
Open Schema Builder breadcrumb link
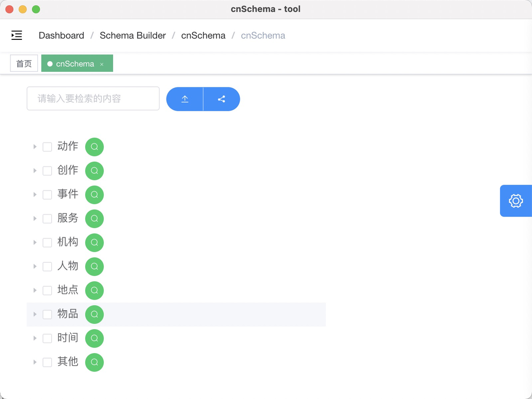tap(133, 35)
